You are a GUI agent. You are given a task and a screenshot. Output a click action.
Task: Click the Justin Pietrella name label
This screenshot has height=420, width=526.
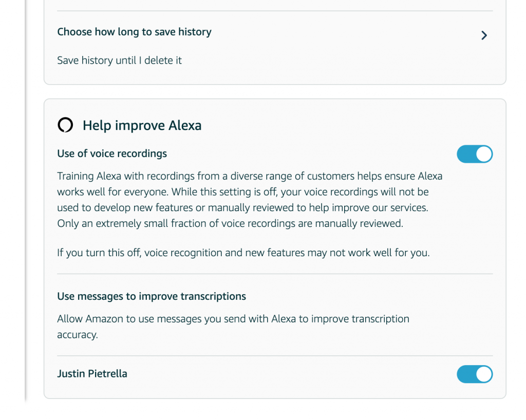point(92,374)
